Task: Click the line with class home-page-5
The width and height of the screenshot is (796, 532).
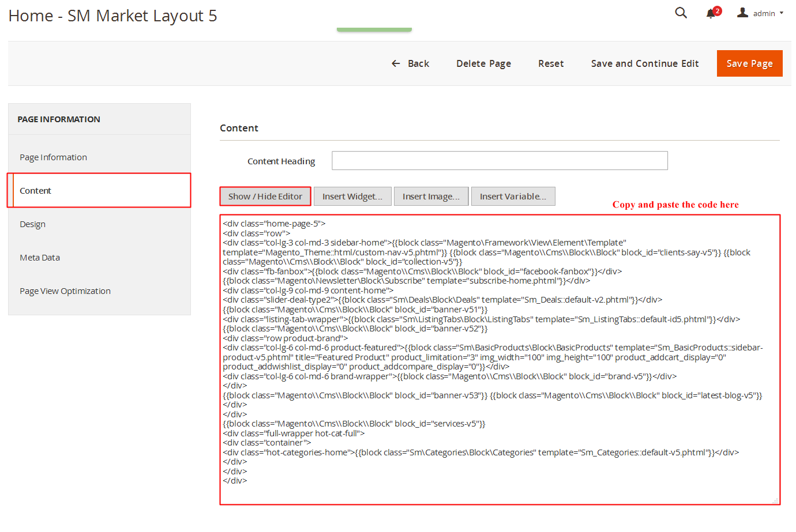Action: (274, 224)
